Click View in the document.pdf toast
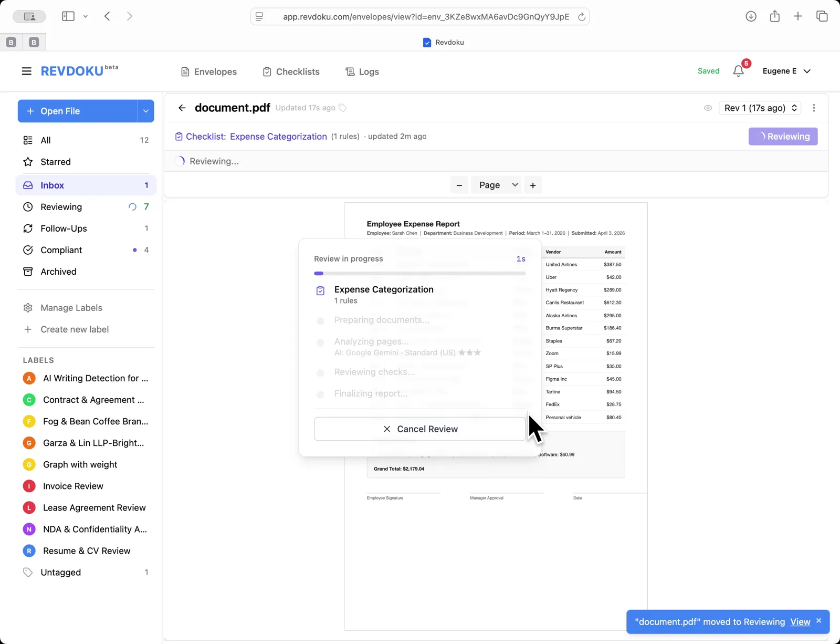840x644 pixels. (800, 621)
